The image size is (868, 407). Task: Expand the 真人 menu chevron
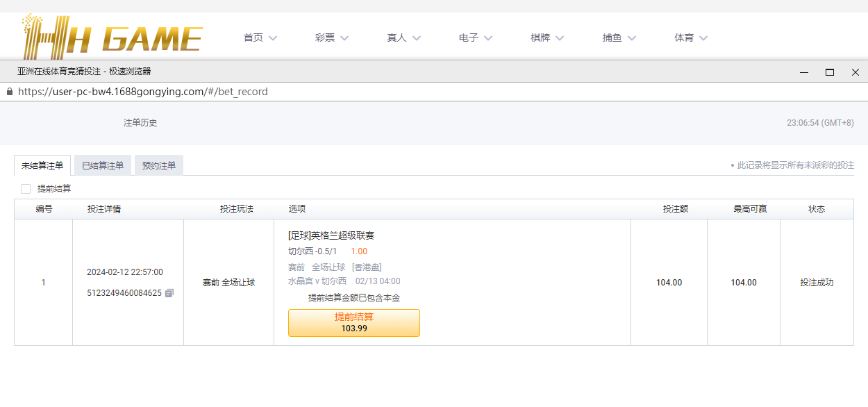[x=417, y=38]
